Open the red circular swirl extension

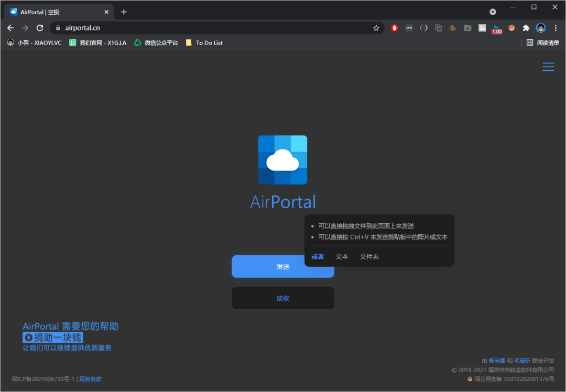[x=424, y=28]
